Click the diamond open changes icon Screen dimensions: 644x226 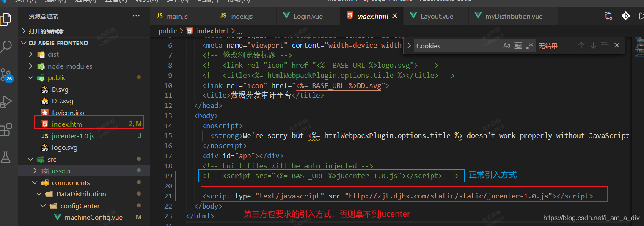pyautogui.click(x=625, y=16)
